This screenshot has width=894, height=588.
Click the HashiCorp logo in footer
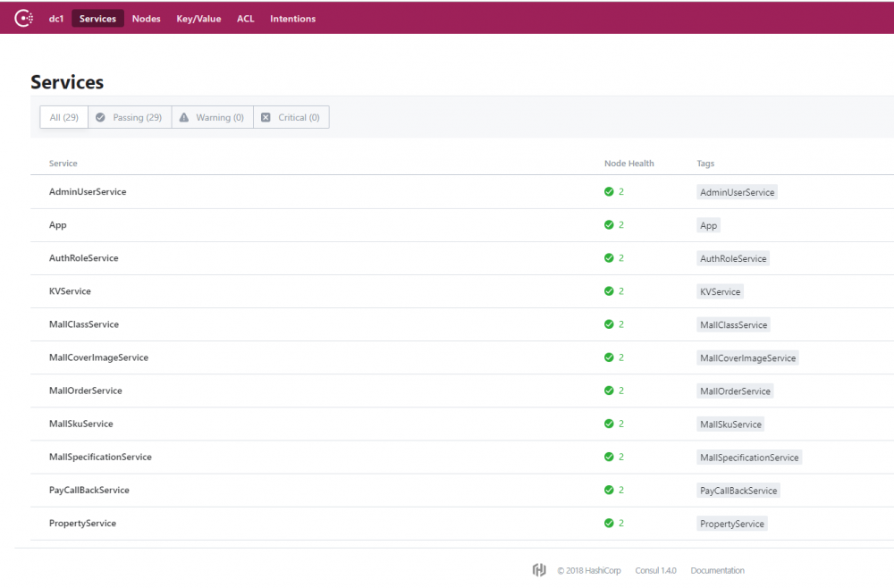pos(539,570)
